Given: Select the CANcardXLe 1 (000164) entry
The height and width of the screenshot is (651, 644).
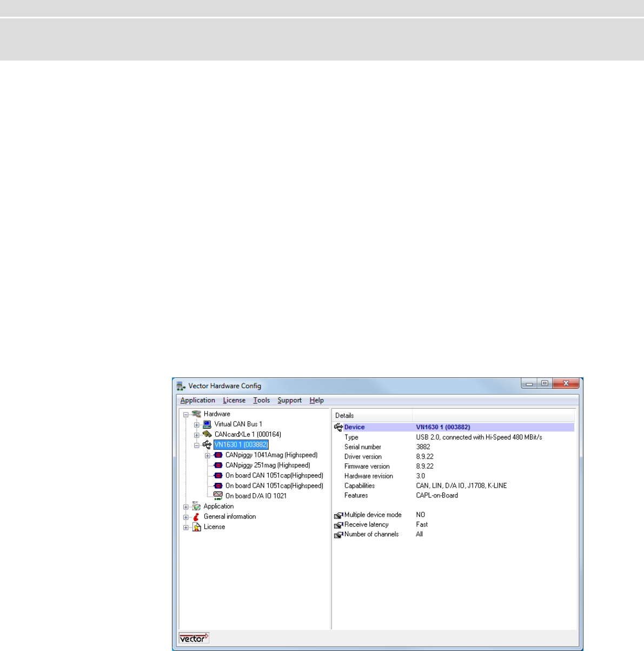Looking at the screenshot, I should coord(248,435).
